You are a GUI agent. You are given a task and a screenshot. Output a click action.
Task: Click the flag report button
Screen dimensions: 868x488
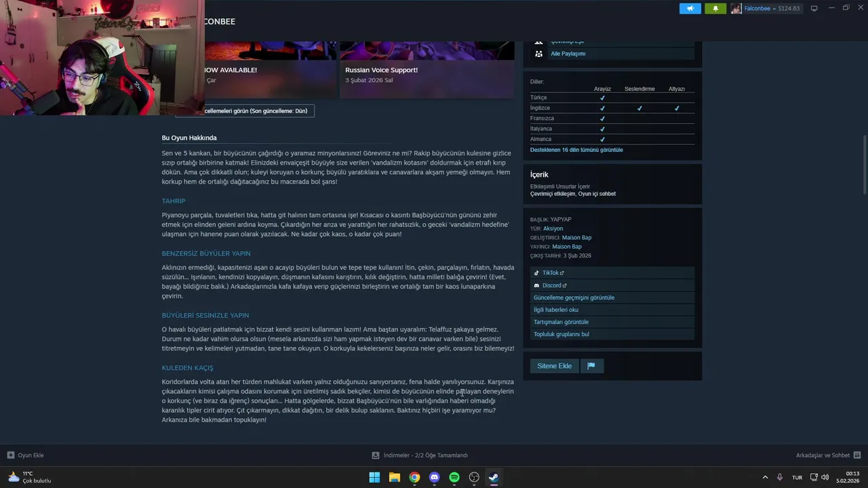tap(591, 366)
